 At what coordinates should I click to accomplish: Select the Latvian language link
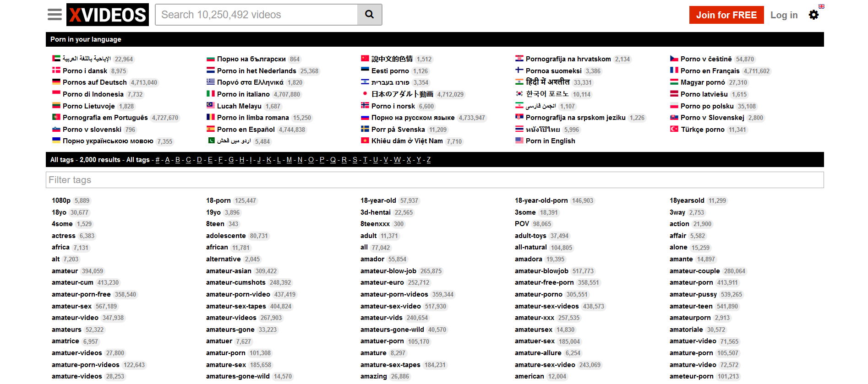[x=704, y=94]
